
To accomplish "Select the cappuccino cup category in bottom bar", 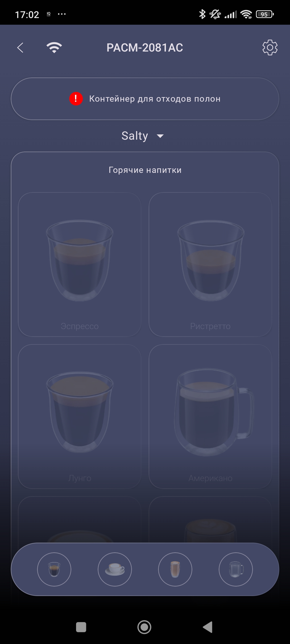I will click(x=115, y=569).
